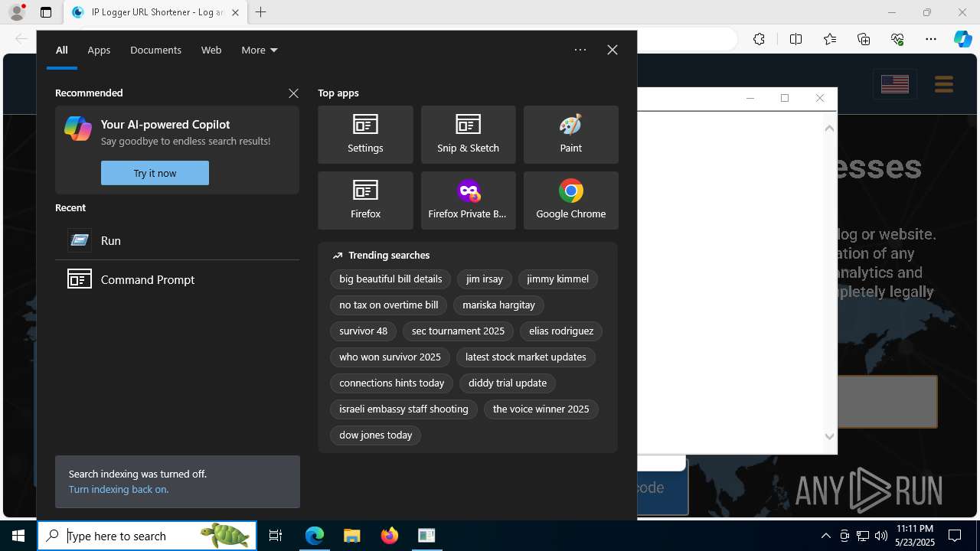Open Task View on taskbar
Viewport: 980px width, 551px height.
click(x=276, y=536)
